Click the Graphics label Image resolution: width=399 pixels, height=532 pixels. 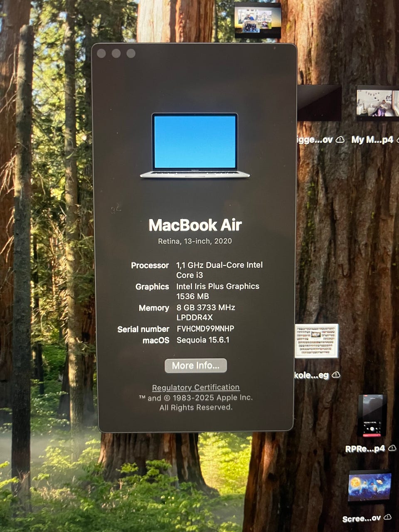152,287
